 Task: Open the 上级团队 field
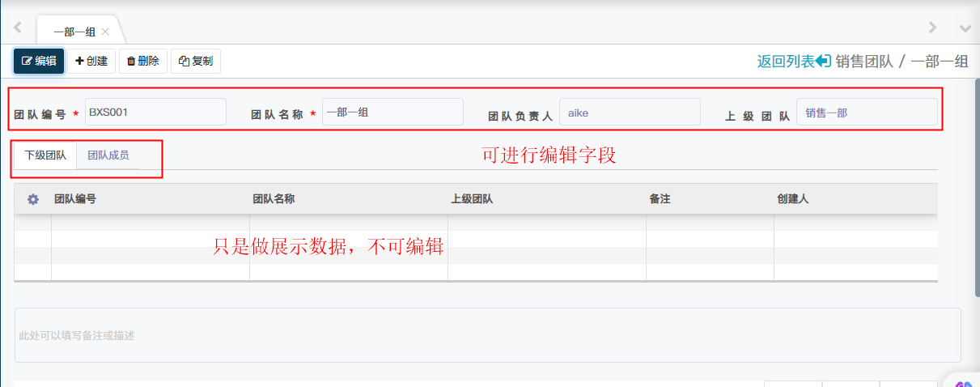coord(867,113)
